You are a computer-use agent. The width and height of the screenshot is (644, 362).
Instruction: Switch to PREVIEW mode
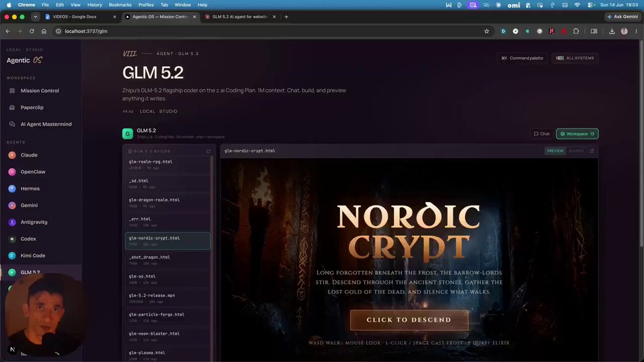coord(555,151)
